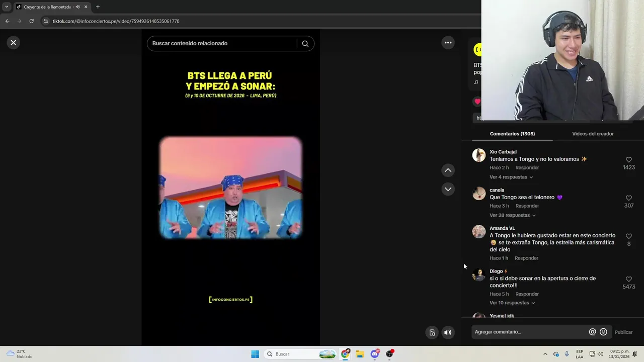Click the search magnifier icon in related-content bar
Viewport: 644px width, 362px height.
(x=305, y=43)
